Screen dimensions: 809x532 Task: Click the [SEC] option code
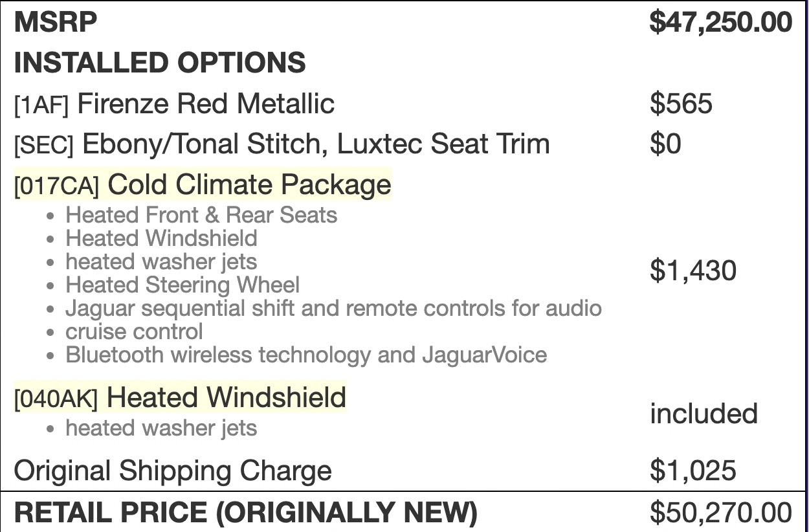point(44,145)
